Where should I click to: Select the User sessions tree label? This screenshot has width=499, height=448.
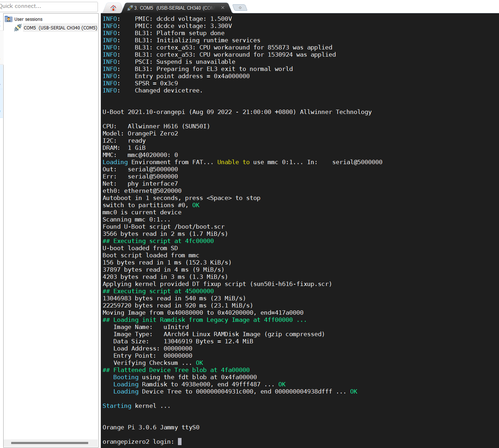click(x=28, y=19)
